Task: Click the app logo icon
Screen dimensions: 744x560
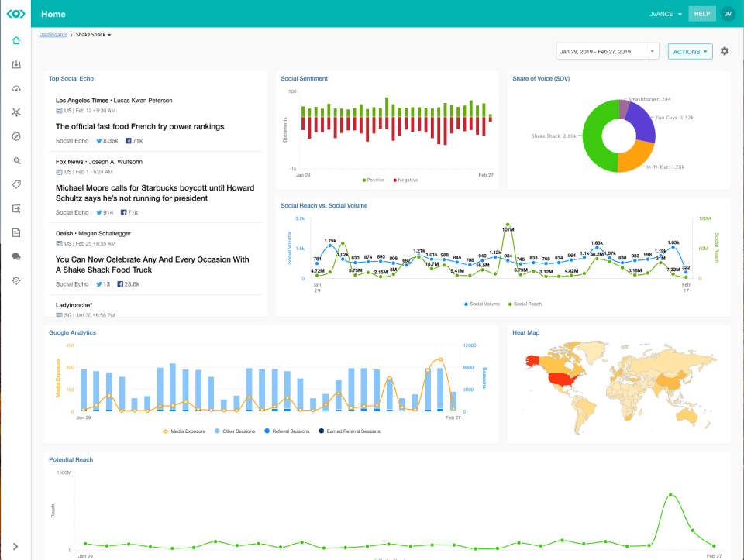Action: 15,14
